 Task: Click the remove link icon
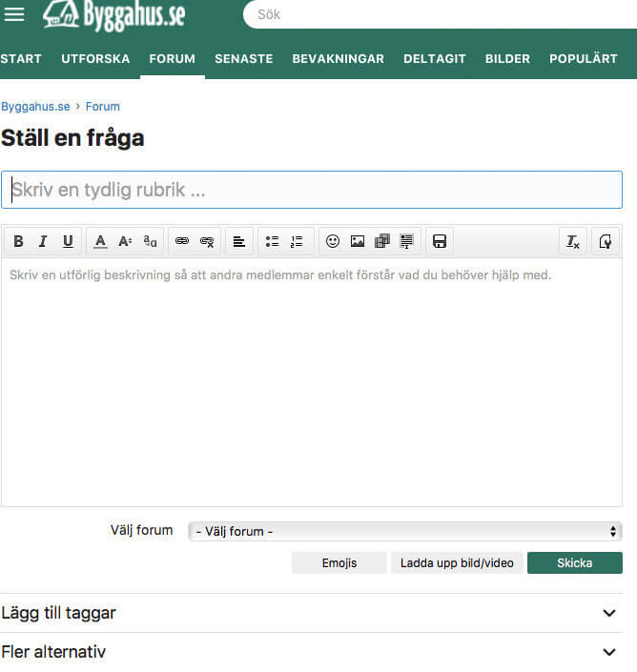[x=207, y=242]
